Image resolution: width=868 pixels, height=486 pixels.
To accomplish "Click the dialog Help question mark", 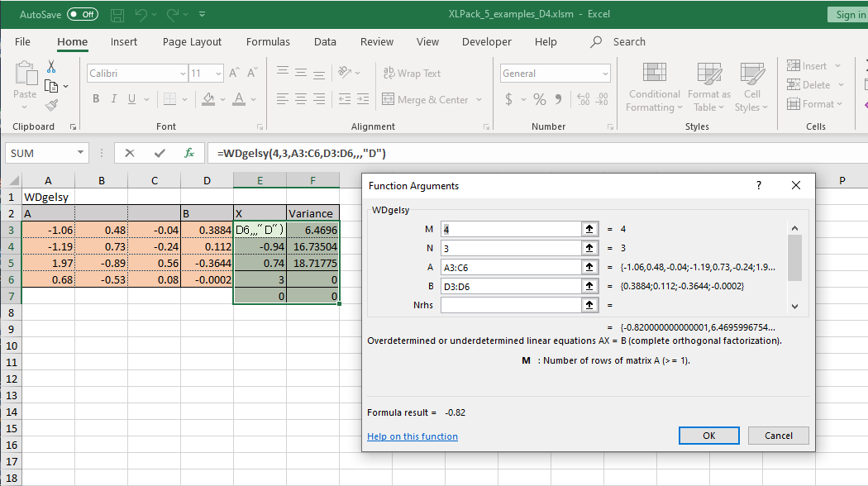I will 759,185.
